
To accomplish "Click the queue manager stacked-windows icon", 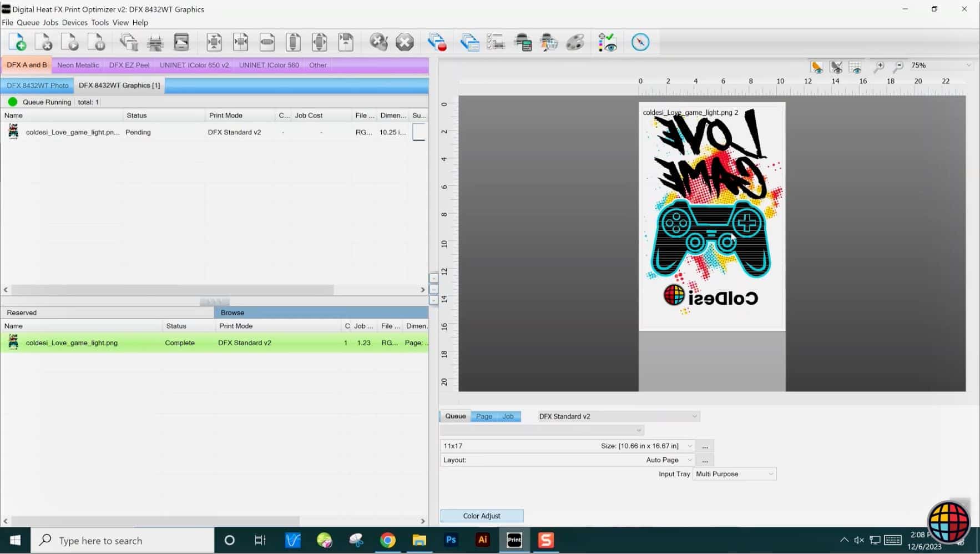I will click(469, 42).
